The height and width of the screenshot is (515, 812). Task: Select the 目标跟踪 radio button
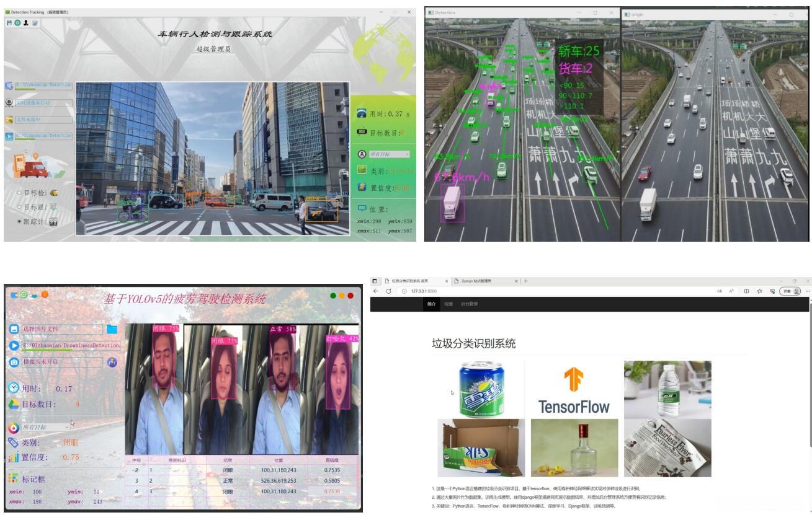tap(19, 207)
